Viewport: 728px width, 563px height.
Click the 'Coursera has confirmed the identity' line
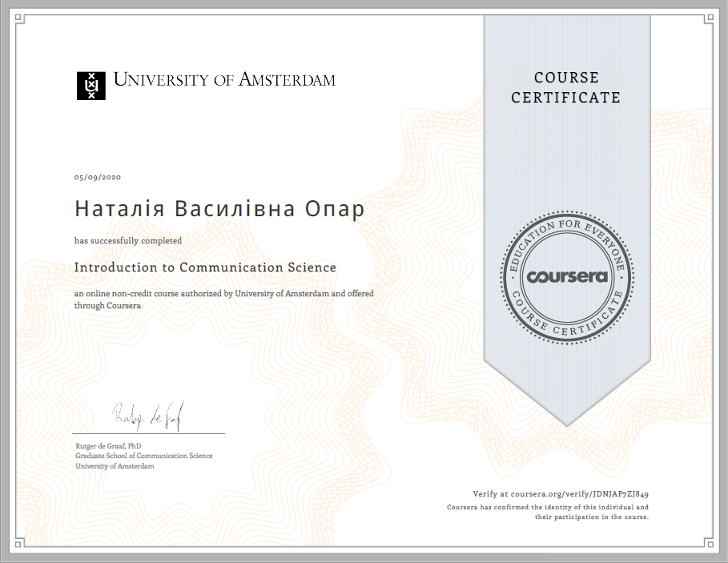(548, 507)
